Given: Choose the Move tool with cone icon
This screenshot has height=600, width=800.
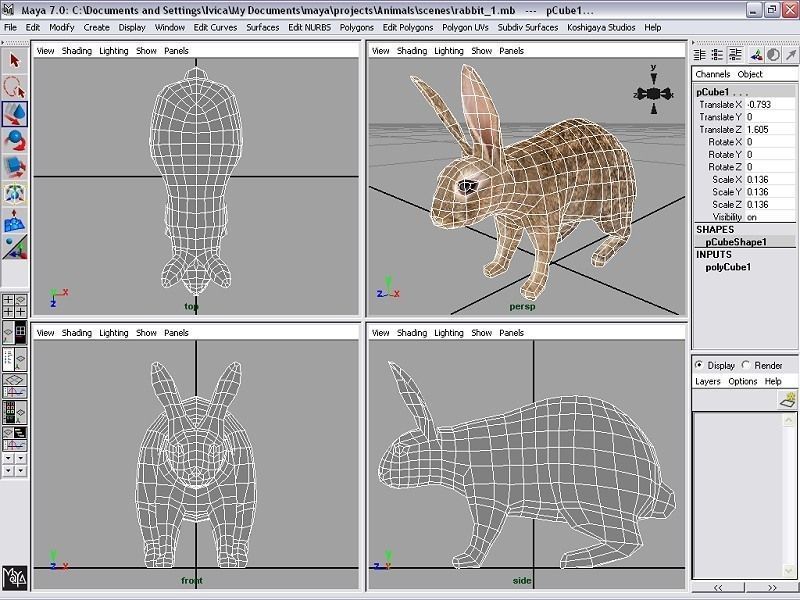Looking at the screenshot, I should pos(14,114).
